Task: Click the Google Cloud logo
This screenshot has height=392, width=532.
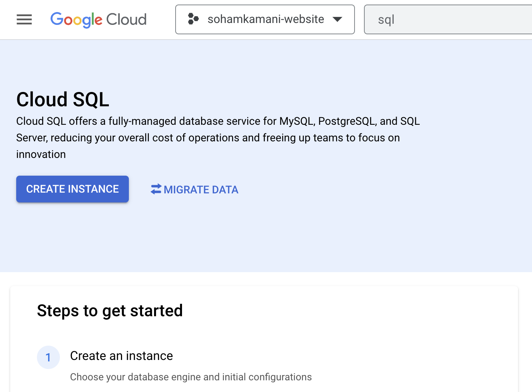Action: (98, 20)
